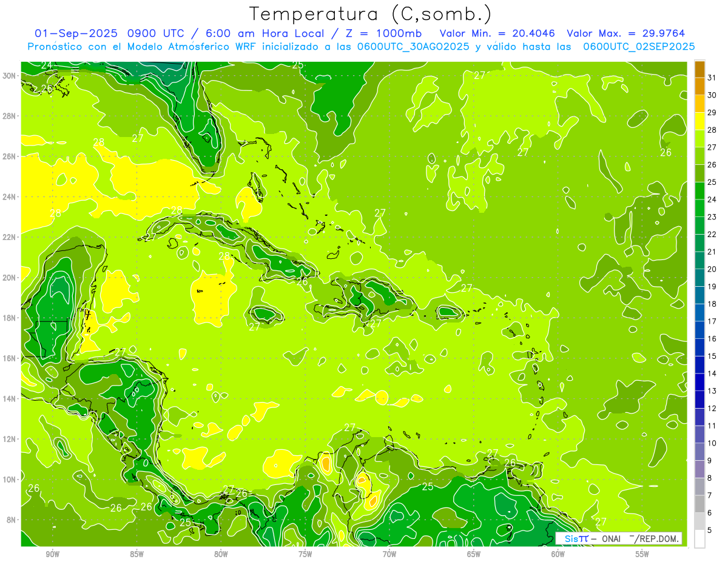Click the 10N latitude axis label

pos(10,480)
